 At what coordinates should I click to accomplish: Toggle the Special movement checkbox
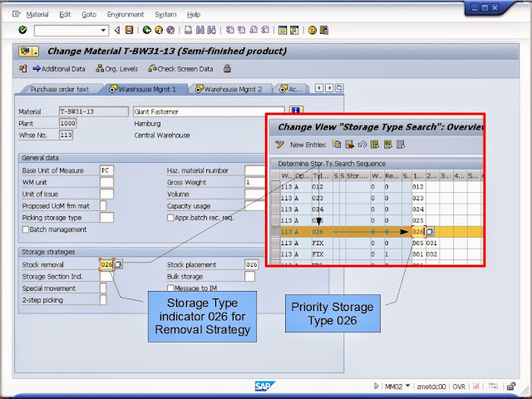103,288
